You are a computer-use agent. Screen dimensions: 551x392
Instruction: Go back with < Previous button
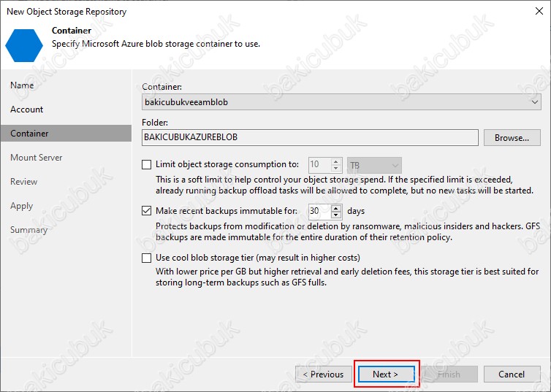pos(323,374)
